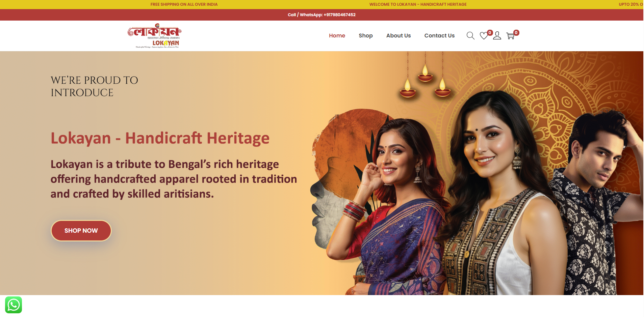Click the SHOP NOW button
Screen dimensions: 644x317
(81, 231)
